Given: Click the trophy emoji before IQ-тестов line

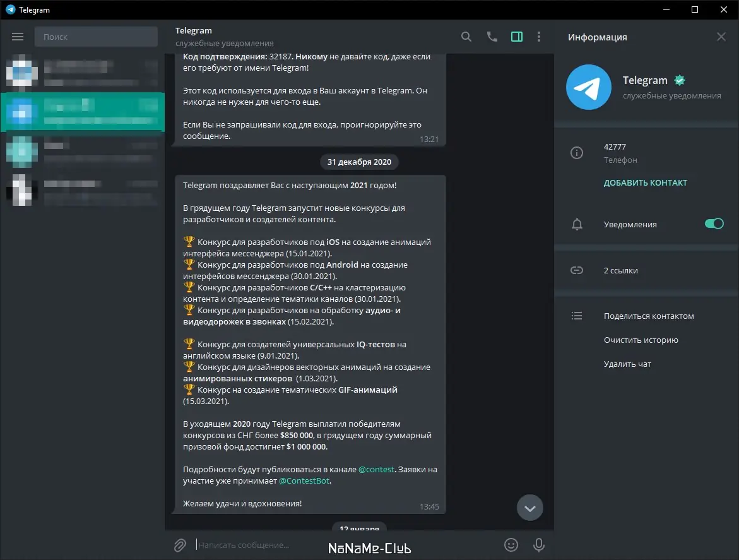Looking at the screenshot, I should 189,344.
